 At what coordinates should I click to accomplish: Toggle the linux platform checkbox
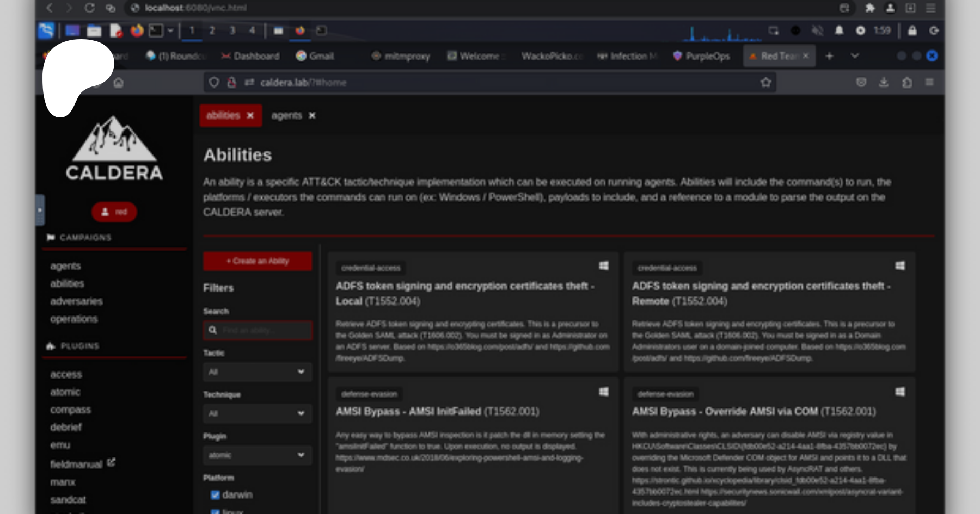coord(215,511)
